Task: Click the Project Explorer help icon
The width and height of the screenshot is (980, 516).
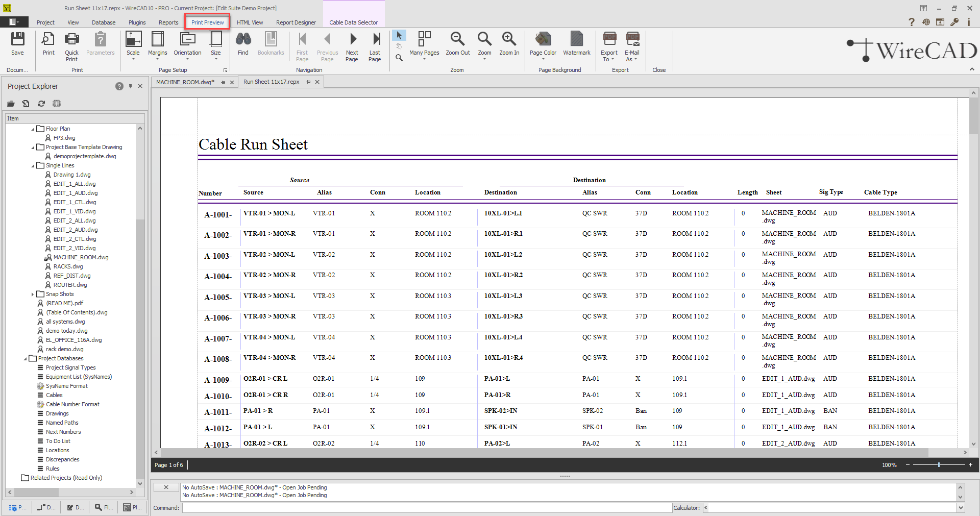Action: 119,86
